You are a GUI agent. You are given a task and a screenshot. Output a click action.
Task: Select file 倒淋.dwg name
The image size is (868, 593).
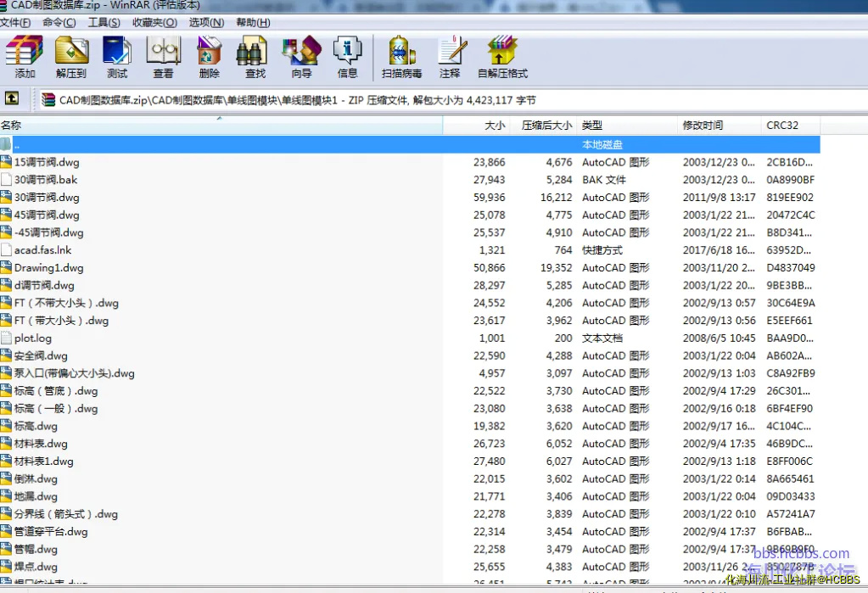click(x=36, y=478)
